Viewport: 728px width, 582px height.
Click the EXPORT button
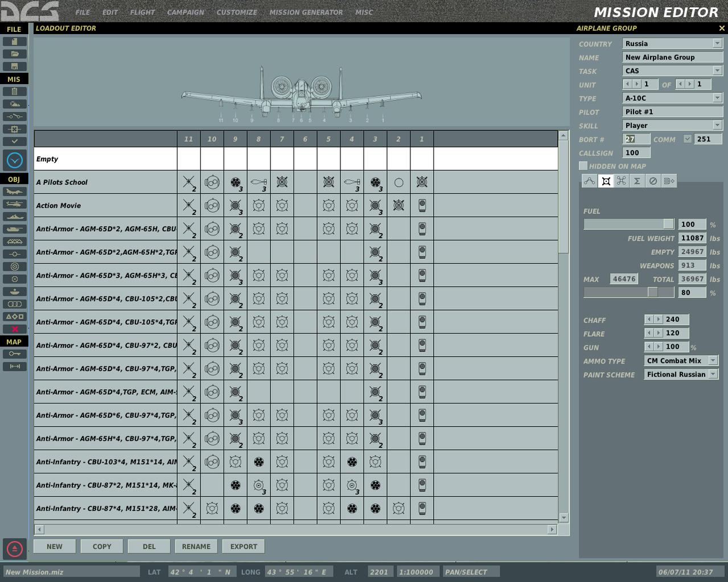pos(244,547)
